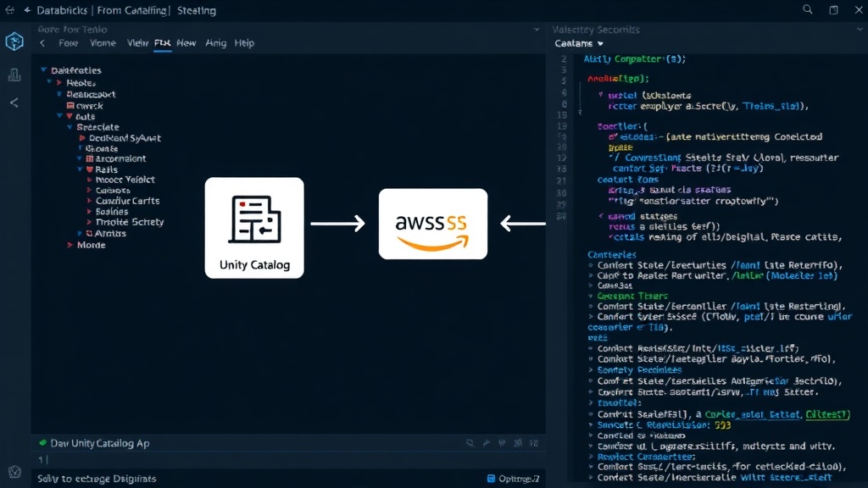Click the 'Canterles' section heading in code panel
This screenshot has width=868, height=488.
pyautogui.click(x=612, y=254)
